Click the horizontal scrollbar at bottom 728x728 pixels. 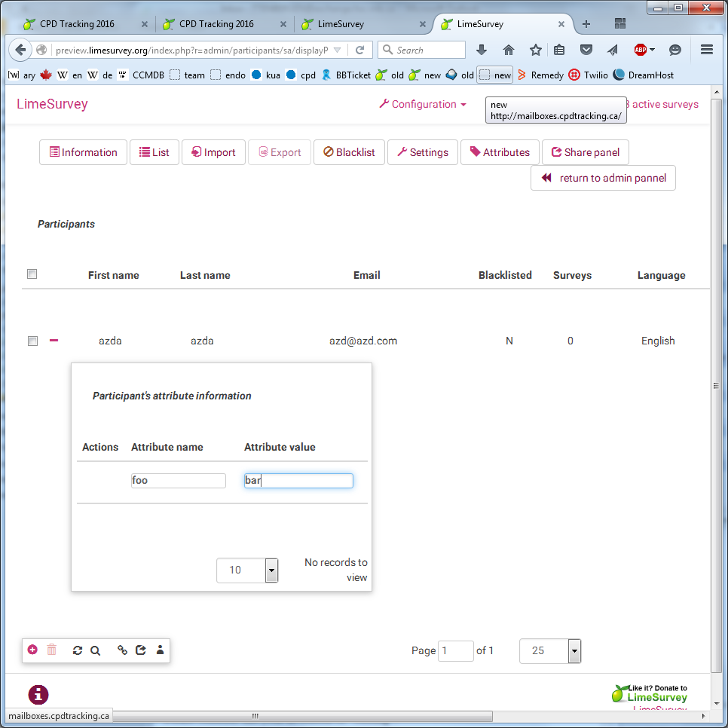pos(255,715)
